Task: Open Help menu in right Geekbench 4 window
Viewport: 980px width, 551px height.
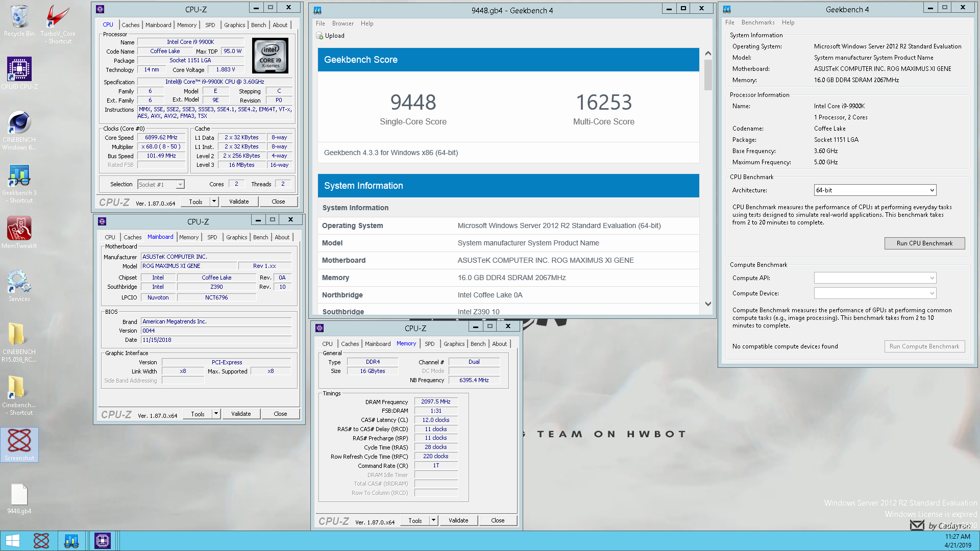Action: [788, 22]
